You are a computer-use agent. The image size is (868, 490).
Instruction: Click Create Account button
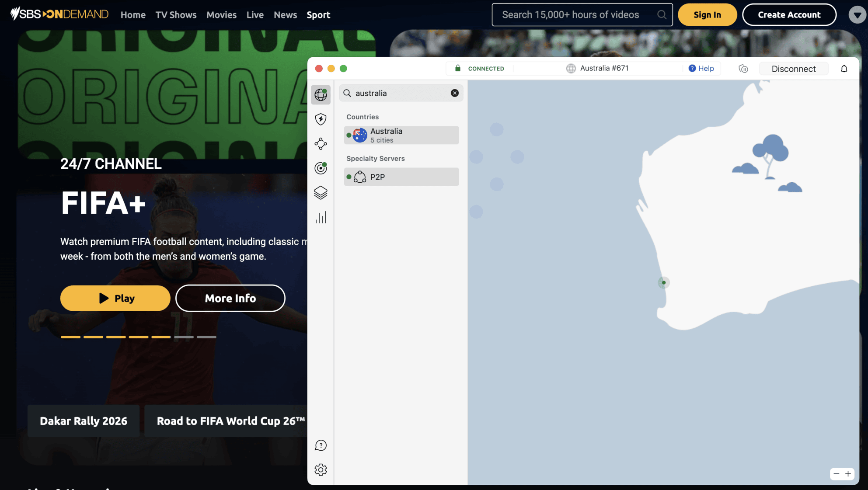coord(789,15)
